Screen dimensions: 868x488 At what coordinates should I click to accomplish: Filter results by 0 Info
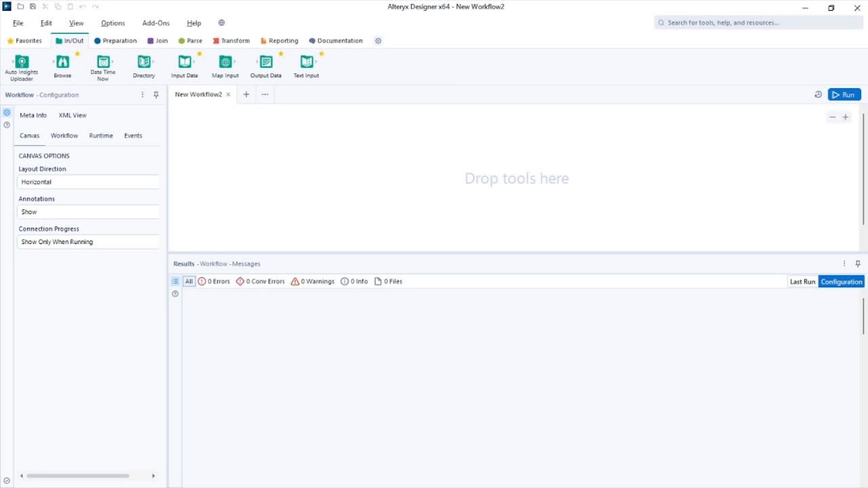[354, 281]
